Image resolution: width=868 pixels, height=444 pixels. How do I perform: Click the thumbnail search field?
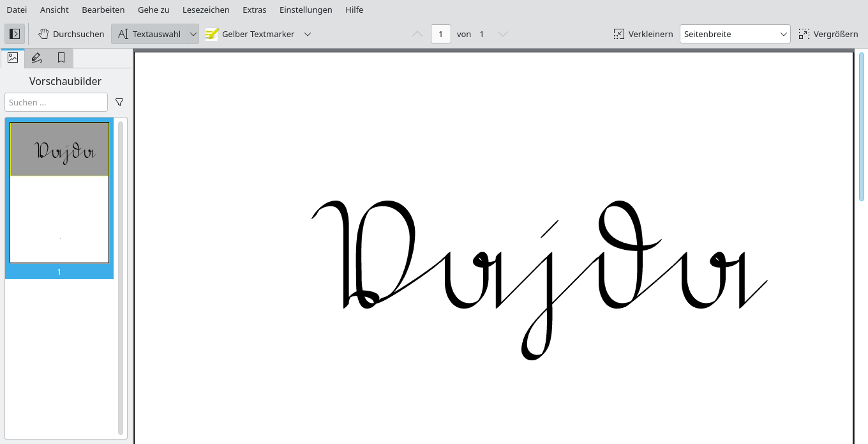click(56, 102)
